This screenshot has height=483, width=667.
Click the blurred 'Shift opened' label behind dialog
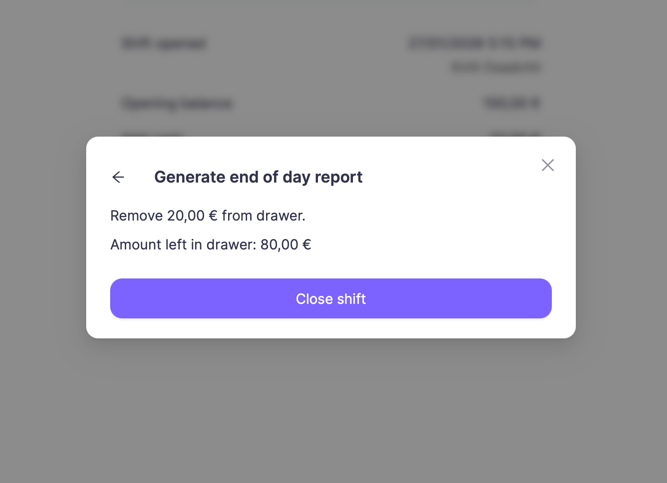point(164,44)
